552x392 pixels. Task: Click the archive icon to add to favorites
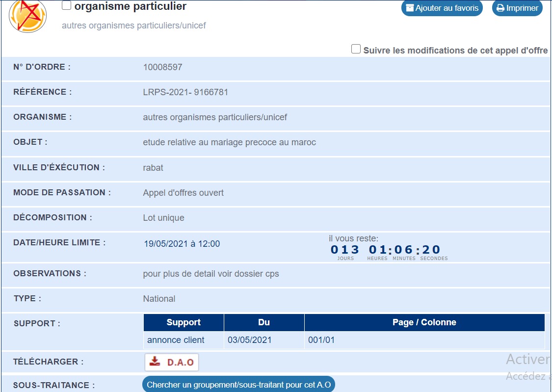pos(409,8)
